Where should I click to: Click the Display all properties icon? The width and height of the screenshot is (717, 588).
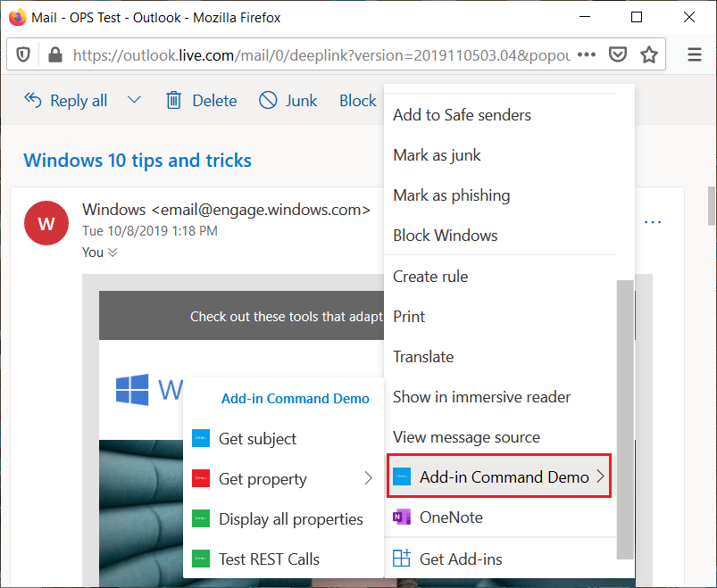point(203,518)
